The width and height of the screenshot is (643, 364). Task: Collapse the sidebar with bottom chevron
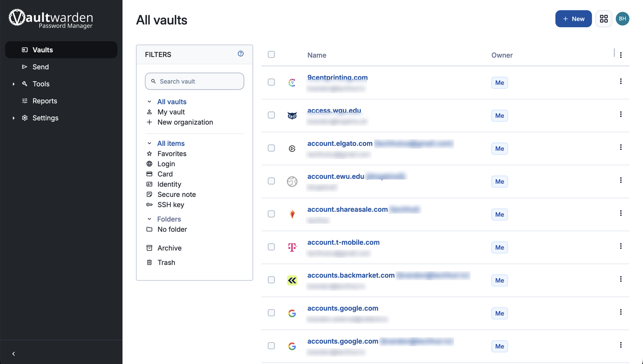pyautogui.click(x=14, y=354)
